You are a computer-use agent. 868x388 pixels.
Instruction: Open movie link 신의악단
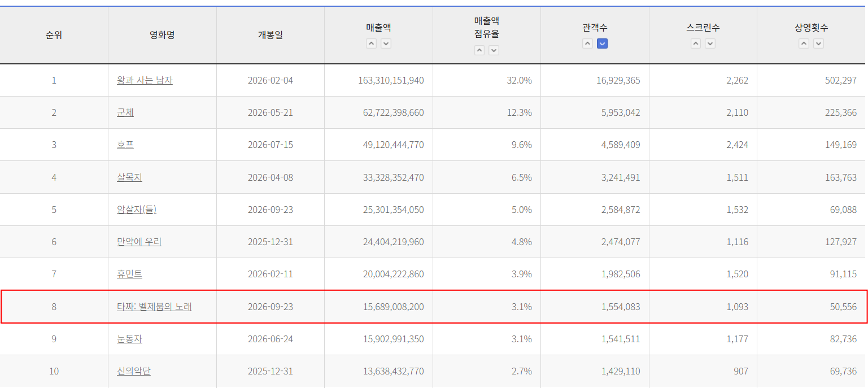134,371
